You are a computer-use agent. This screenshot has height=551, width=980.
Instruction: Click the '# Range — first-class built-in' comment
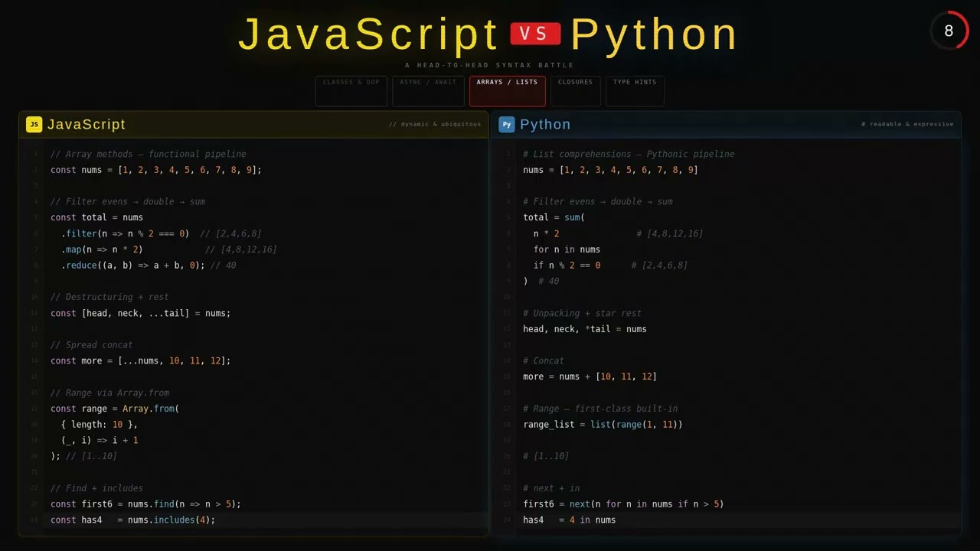[x=600, y=409]
